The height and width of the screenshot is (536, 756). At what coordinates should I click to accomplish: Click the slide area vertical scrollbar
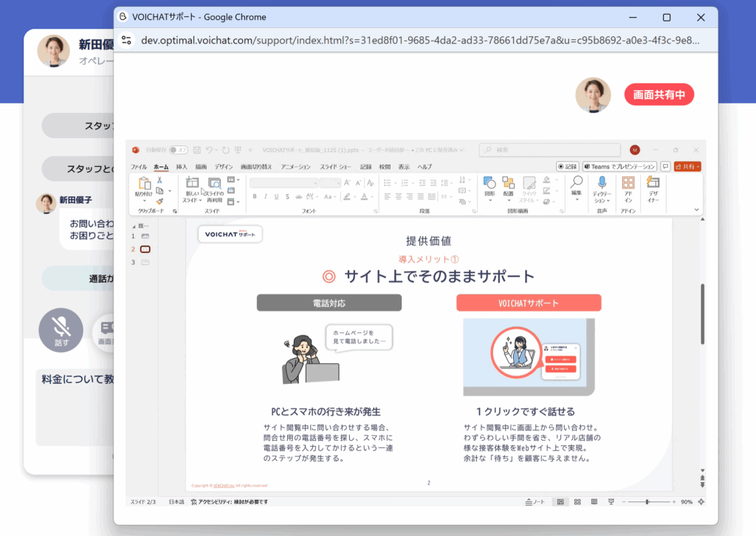[x=703, y=315]
